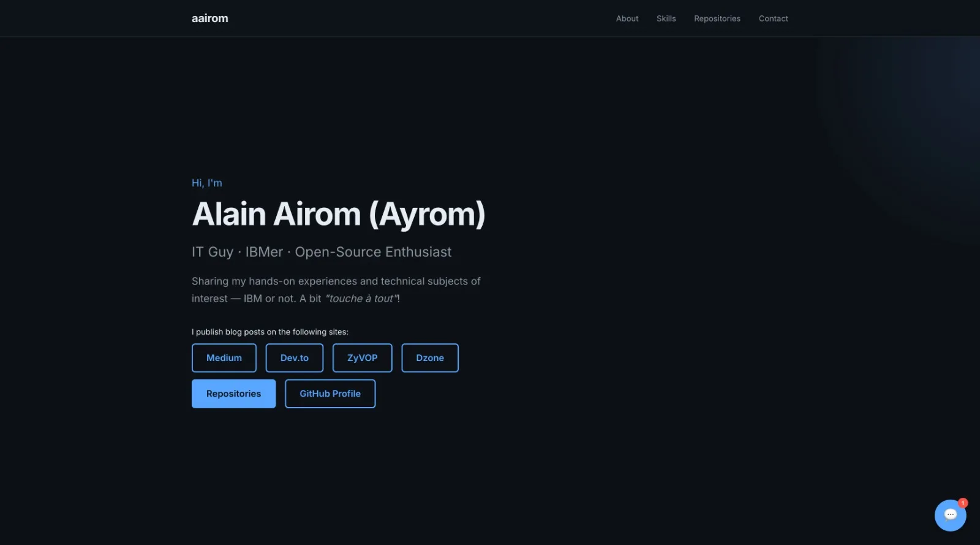
Task: Click the heading "Alain Airom (Ayrom)"
Action: 338,215
